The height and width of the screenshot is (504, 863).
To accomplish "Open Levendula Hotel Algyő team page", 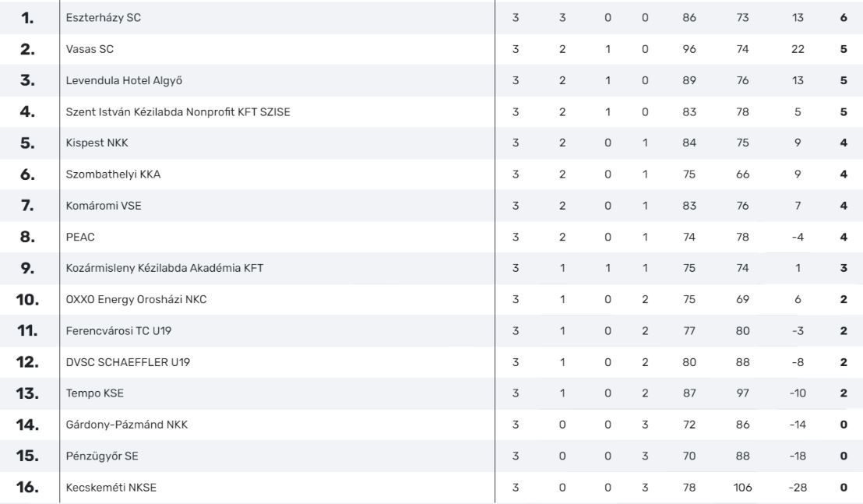I will [124, 80].
